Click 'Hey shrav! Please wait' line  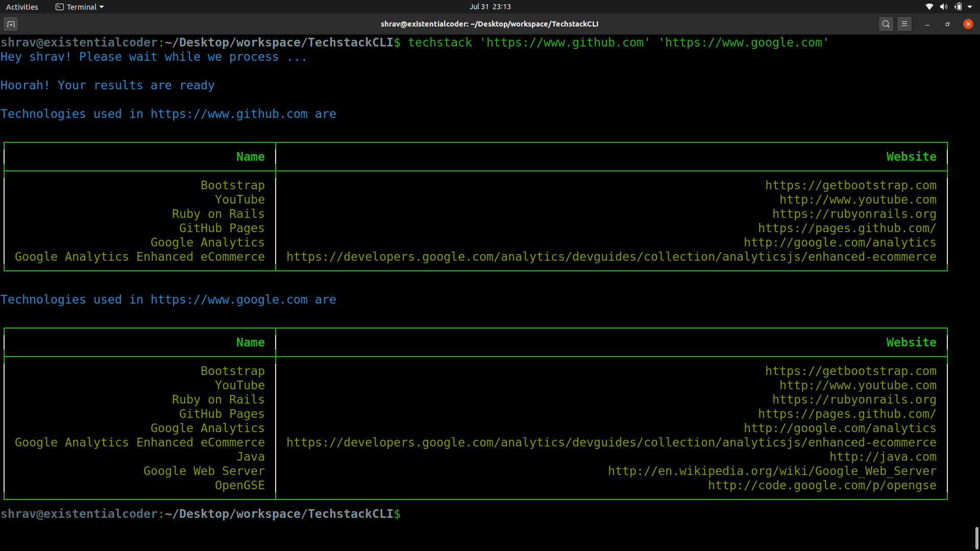click(x=154, y=57)
